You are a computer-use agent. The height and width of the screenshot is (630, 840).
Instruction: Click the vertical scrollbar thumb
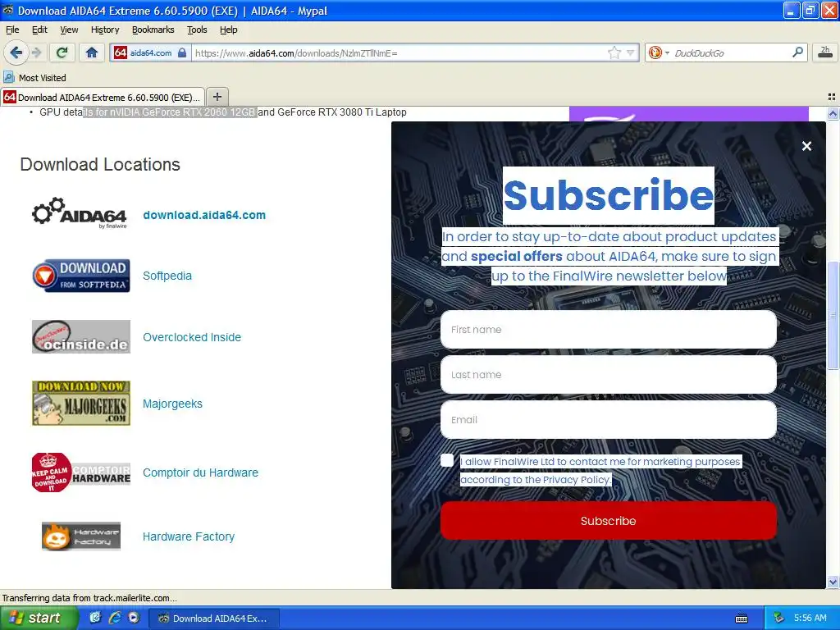pos(833,315)
